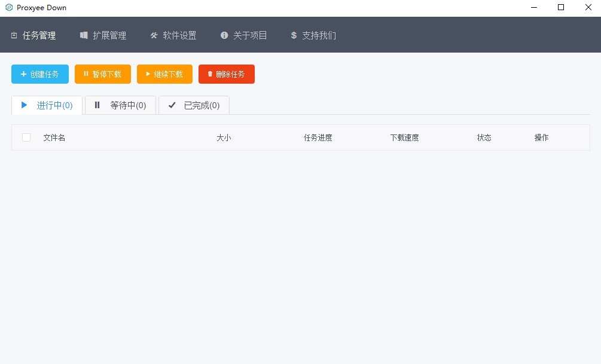This screenshot has width=601, height=364.
Task: Click the Proxyee Down logo icon
Action: click(9, 7)
